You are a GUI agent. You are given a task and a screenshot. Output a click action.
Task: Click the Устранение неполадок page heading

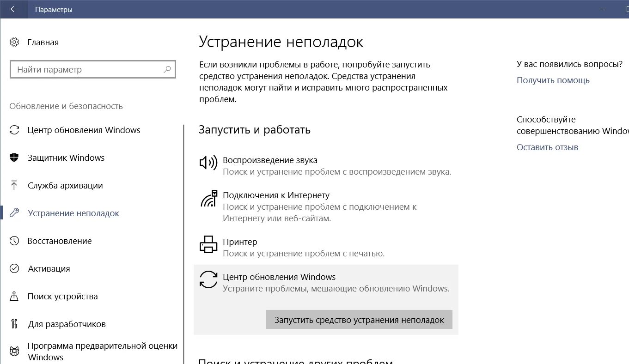[x=281, y=42]
